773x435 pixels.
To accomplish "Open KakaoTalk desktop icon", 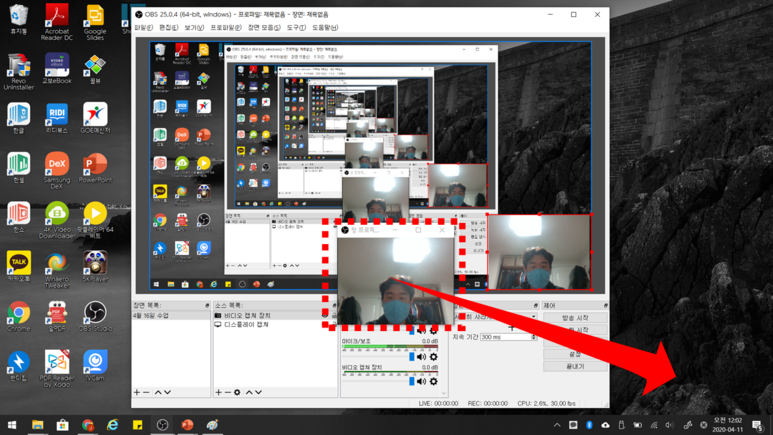I will pyautogui.click(x=19, y=266).
